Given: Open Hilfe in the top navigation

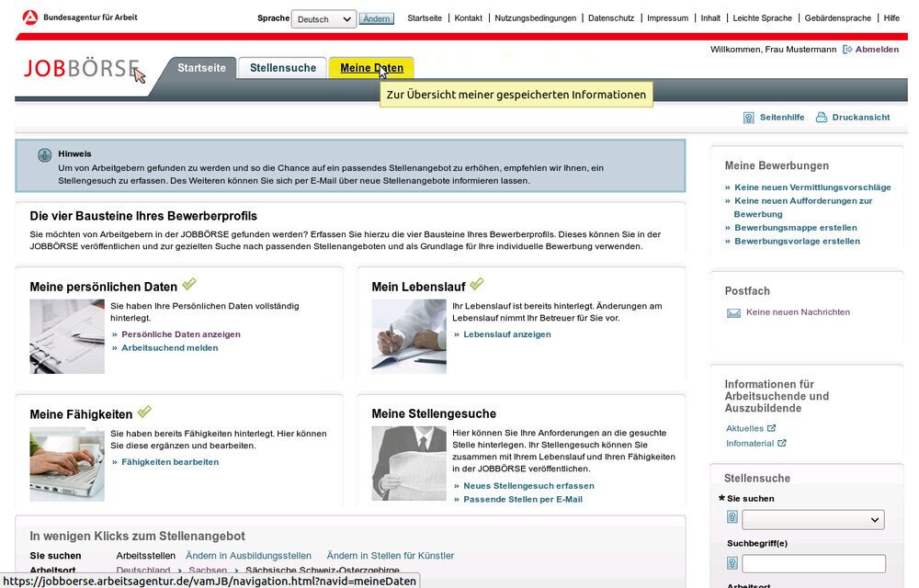Looking at the screenshot, I should [891, 18].
